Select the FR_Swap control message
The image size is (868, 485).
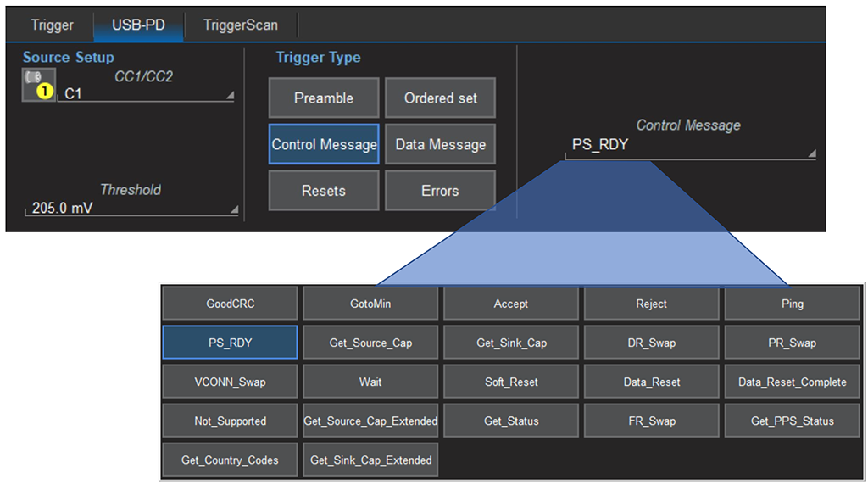pos(651,421)
